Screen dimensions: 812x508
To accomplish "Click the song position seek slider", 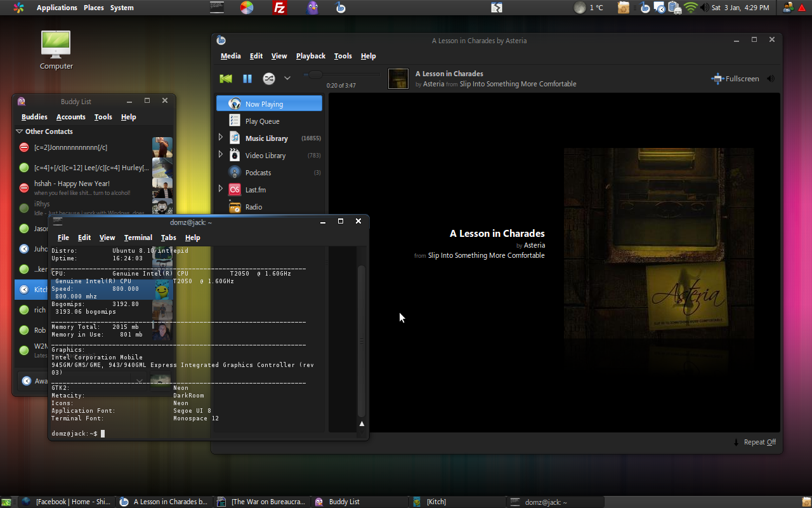I will [343, 75].
